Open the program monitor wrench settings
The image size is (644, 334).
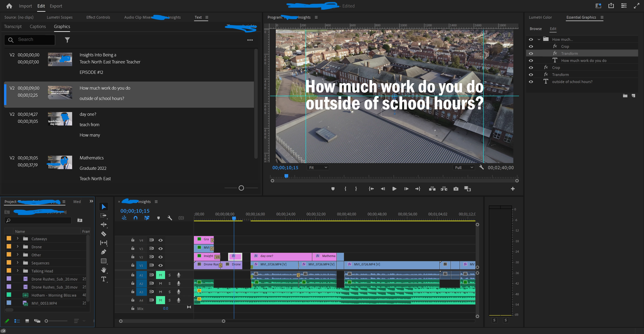[x=481, y=167]
